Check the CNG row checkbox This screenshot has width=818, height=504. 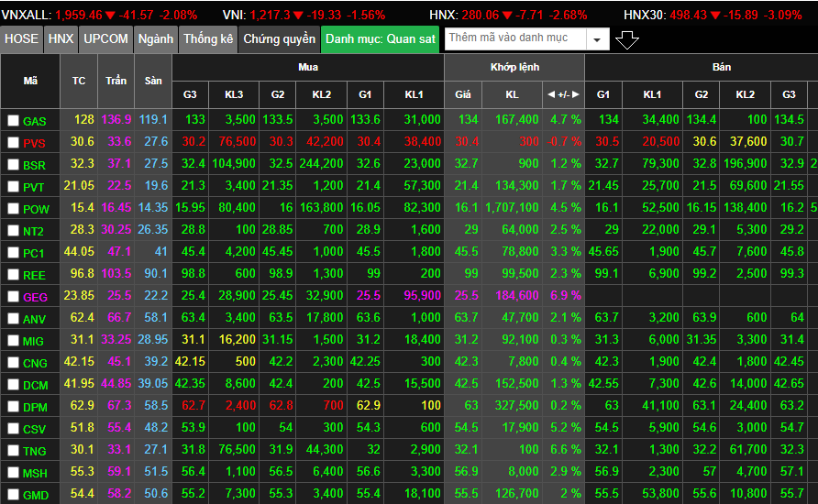(13, 363)
